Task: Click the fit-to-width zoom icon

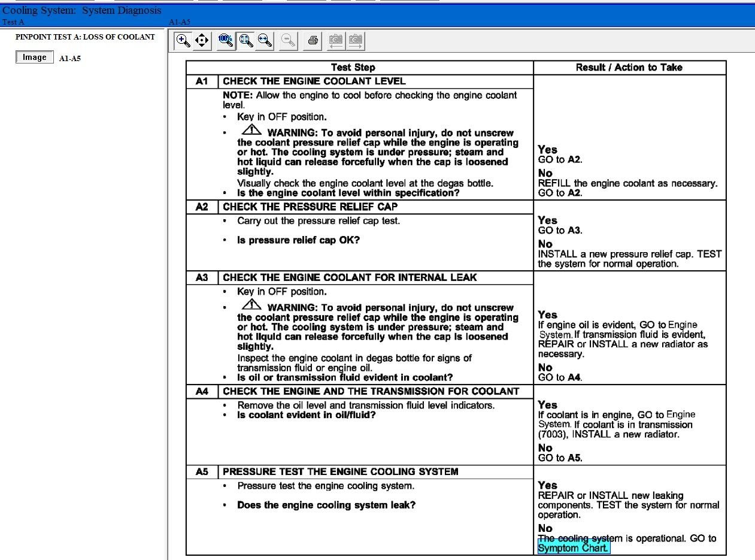Action: (x=264, y=41)
